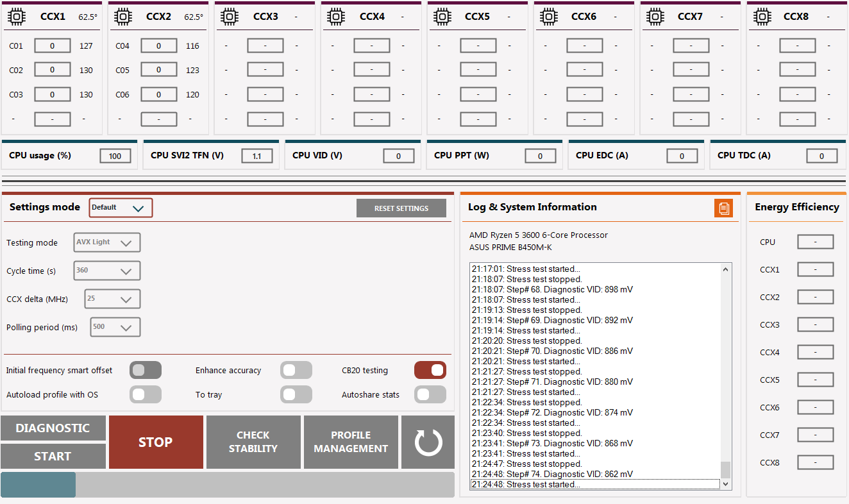Click the RESET SETTINGS button
The image size is (849, 504).
tap(401, 208)
